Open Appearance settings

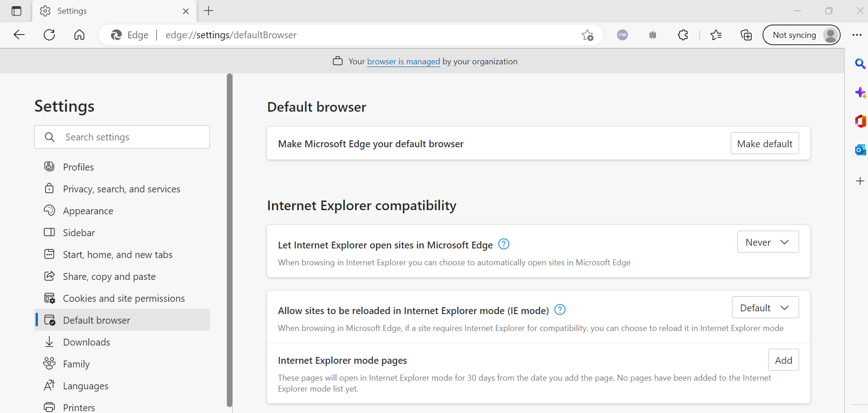point(122,211)
